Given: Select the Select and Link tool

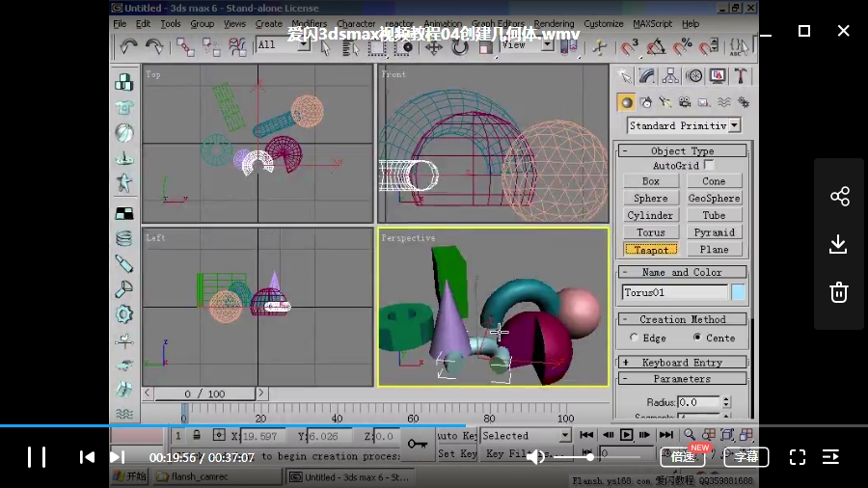Looking at the screenshot, I should [x=185, y=47].
